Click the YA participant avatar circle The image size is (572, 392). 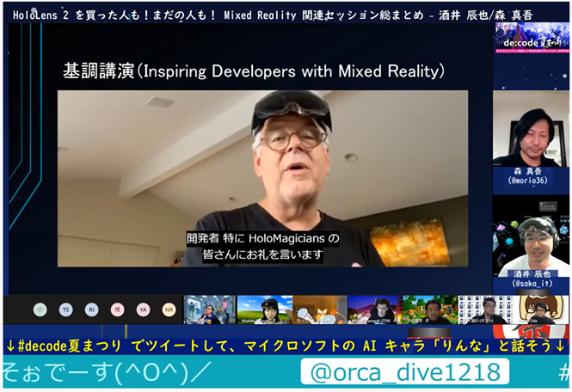point(143,310)
